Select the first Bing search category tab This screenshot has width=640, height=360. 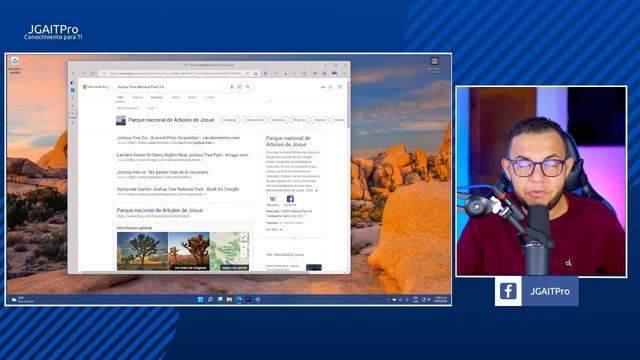pos(120,98)
